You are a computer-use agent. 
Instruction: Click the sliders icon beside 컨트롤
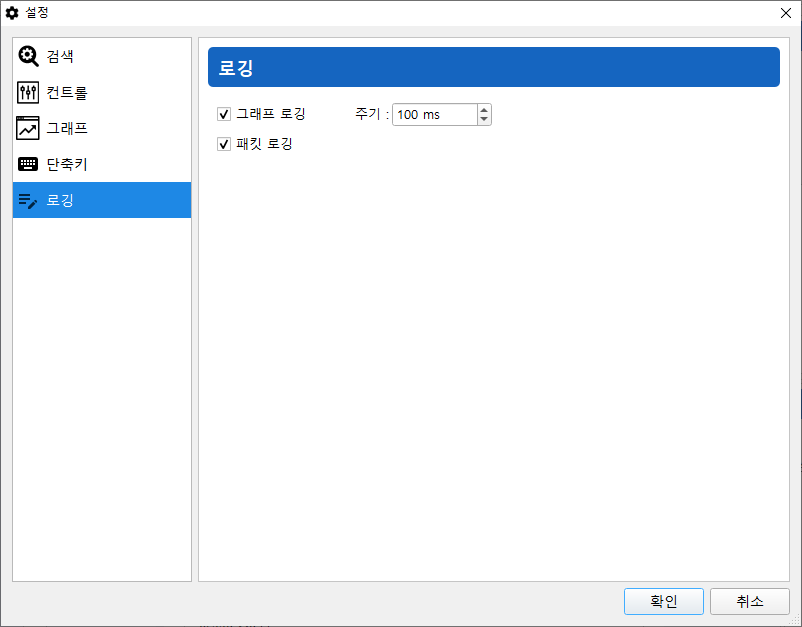pyautogui.click(x=28, y=93)
